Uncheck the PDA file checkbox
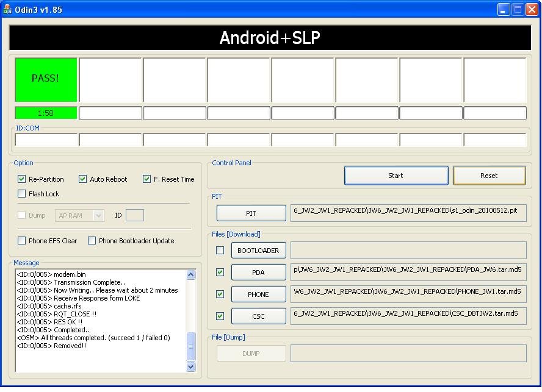This screenshot has width=542, height=392. [220, 272]
